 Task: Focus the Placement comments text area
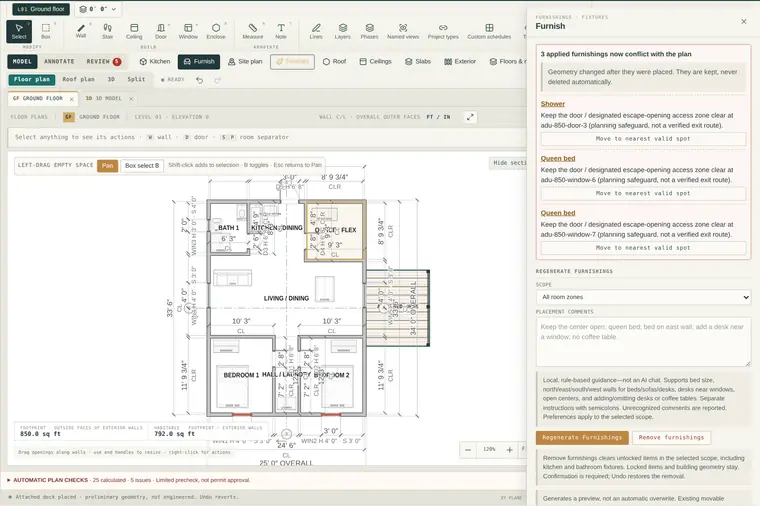point(643,342)
